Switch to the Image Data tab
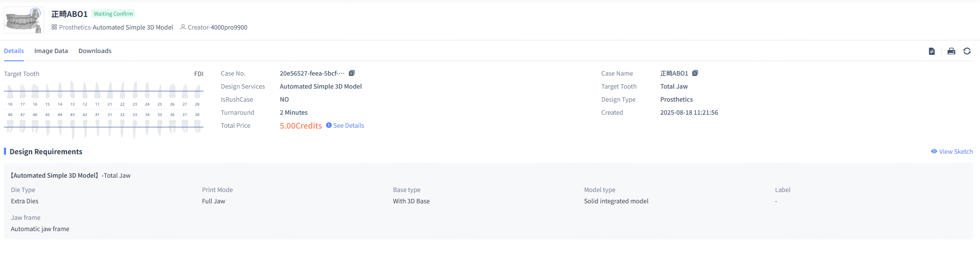Screen dimensions: 980x255 click(x=51, y=51)
